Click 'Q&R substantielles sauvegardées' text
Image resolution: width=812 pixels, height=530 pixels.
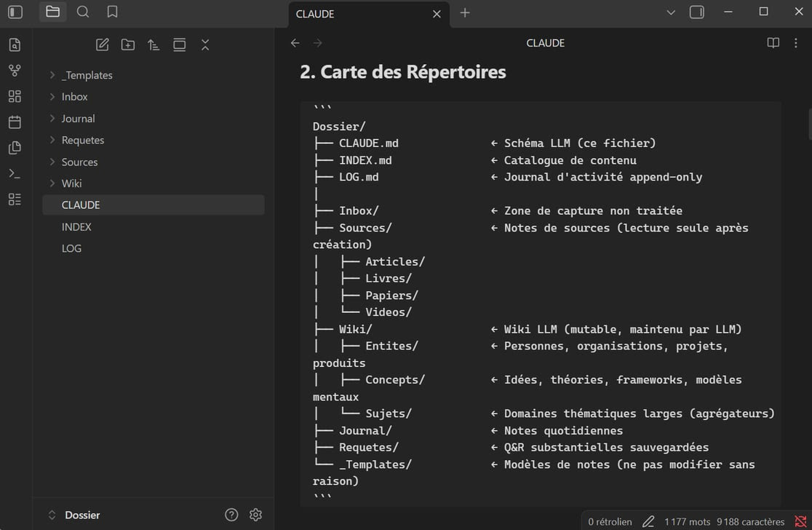point(606,448)
